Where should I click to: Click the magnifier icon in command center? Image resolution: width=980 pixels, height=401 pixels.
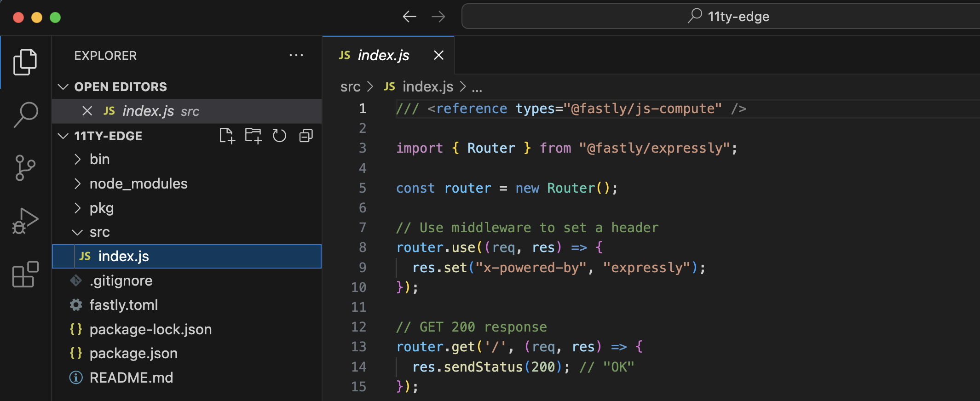(x=695, y=16)
